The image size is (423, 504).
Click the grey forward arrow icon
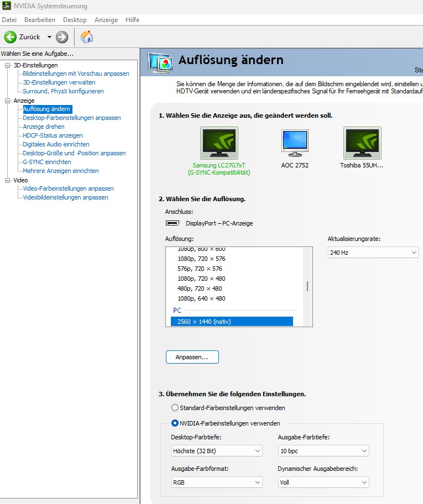pyautogui.click(x=62, y=37)
